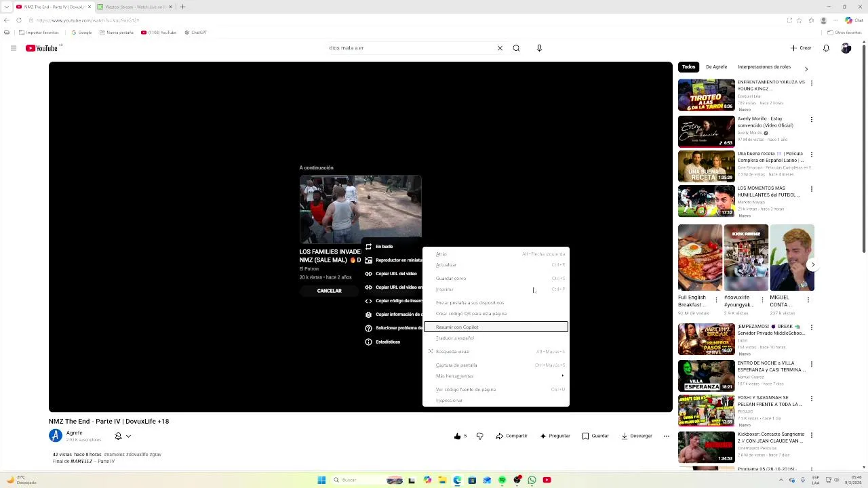Click the Preguntar button
This screenshot has height=488, width=868.
555,436
